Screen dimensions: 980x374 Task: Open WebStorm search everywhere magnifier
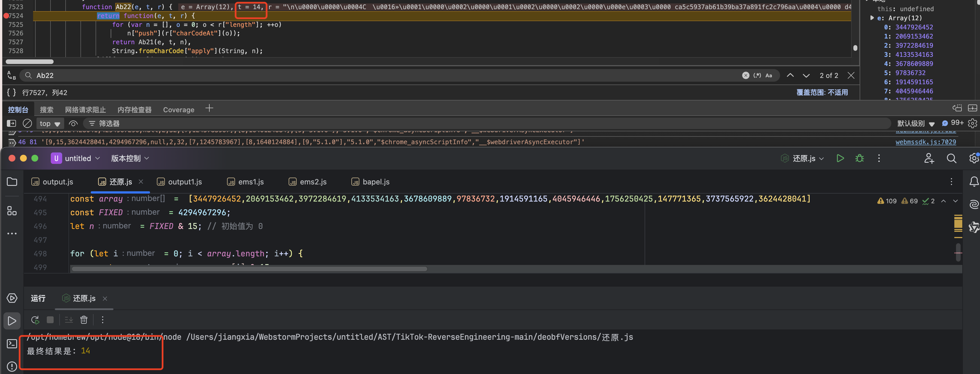951,158
